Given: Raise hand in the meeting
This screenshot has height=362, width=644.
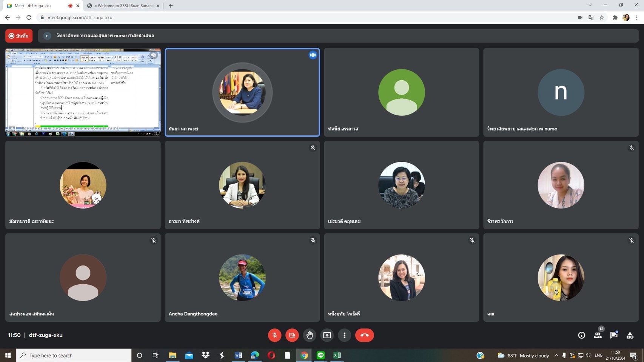Looking at the screenshot, I should coord(310,335).
